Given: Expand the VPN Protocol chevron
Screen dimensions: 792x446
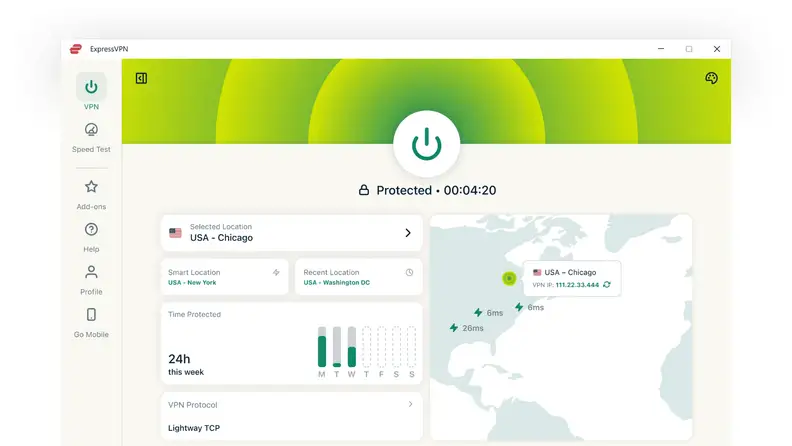Looking at the screenshot, I should click(x=411, y=404).
